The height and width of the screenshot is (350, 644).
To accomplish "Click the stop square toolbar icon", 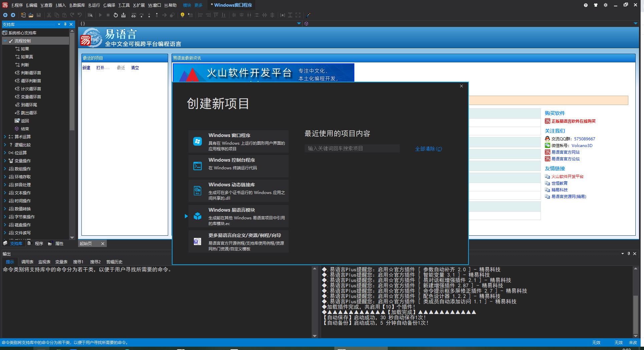I will pyautogui.click(x=108, y=15).
